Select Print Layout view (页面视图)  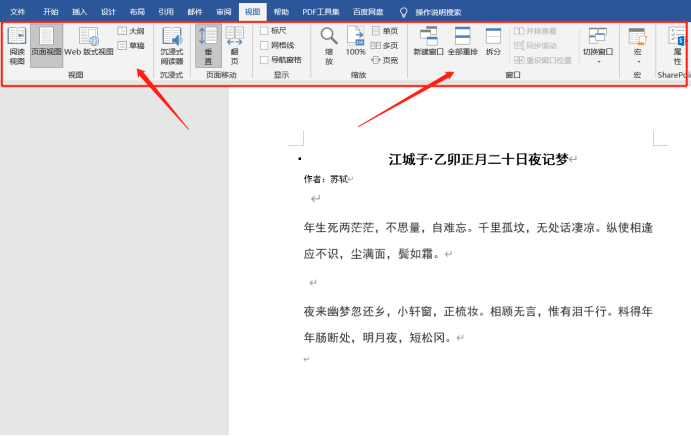(x=46, y=46)
